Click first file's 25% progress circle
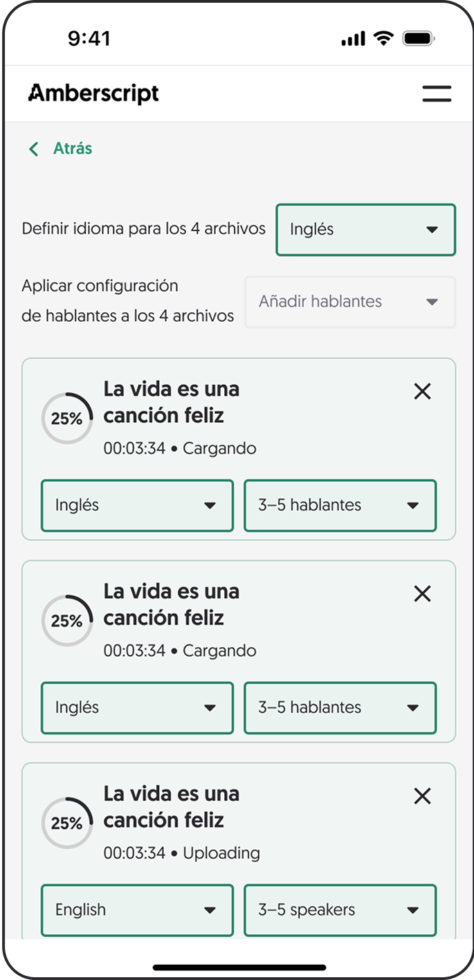This screenshot has width=474, height=980. [67, 419]
